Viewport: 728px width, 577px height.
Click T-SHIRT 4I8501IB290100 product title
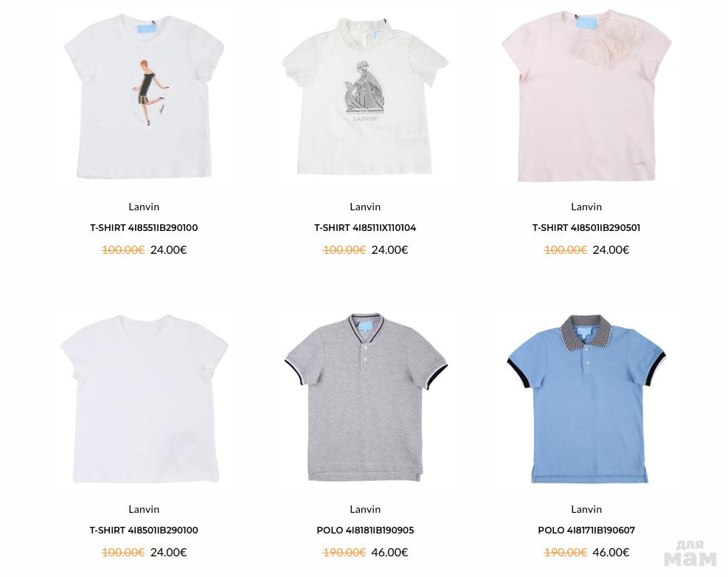(x=144, y=531)
